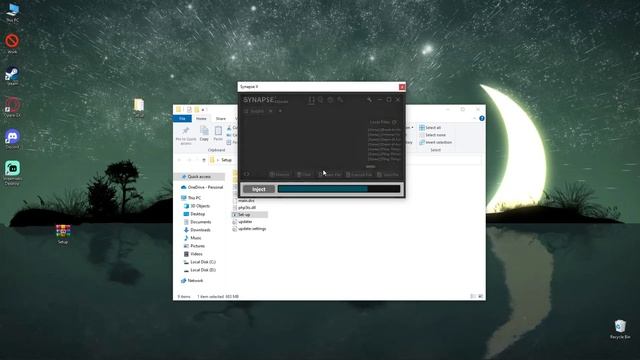Select the Streamlabs Desktop shortcut
Image resolution: width=640 pixels, height=360 pixels.
click(x=12, y=173)
